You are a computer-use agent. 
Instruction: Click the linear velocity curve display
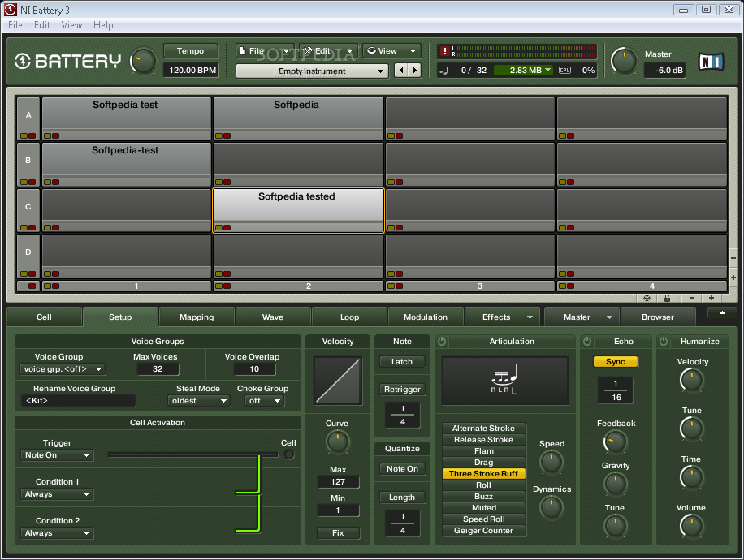click(338, 381)
